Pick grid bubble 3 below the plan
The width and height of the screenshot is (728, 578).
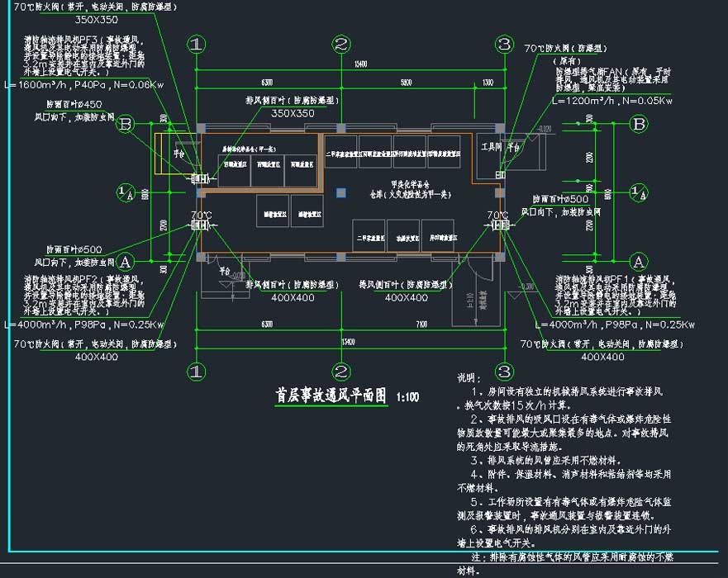pos(505,372)
